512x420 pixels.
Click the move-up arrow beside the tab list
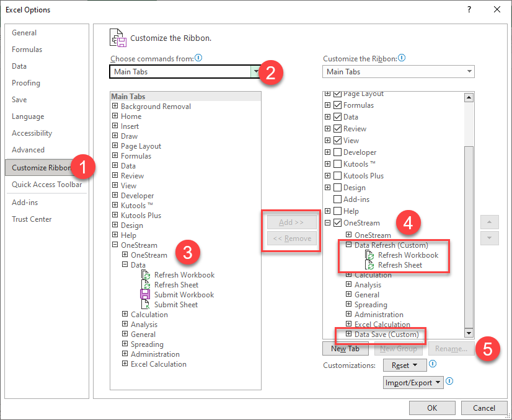coord(489,222)
